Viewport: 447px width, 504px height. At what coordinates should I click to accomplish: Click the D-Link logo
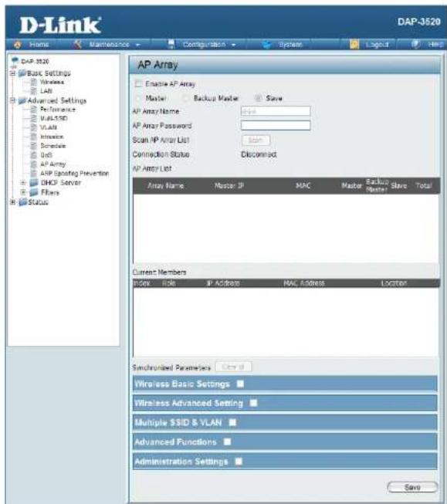(x=60, y=25)
